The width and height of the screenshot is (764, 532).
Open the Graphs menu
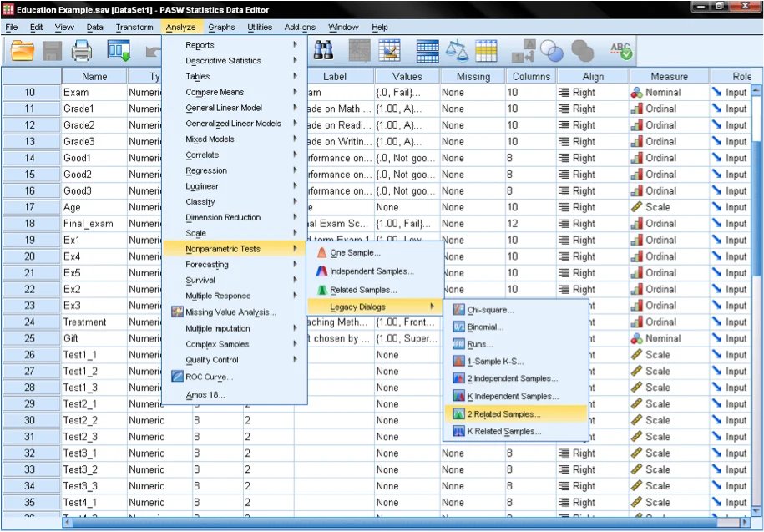click(222, 28)
